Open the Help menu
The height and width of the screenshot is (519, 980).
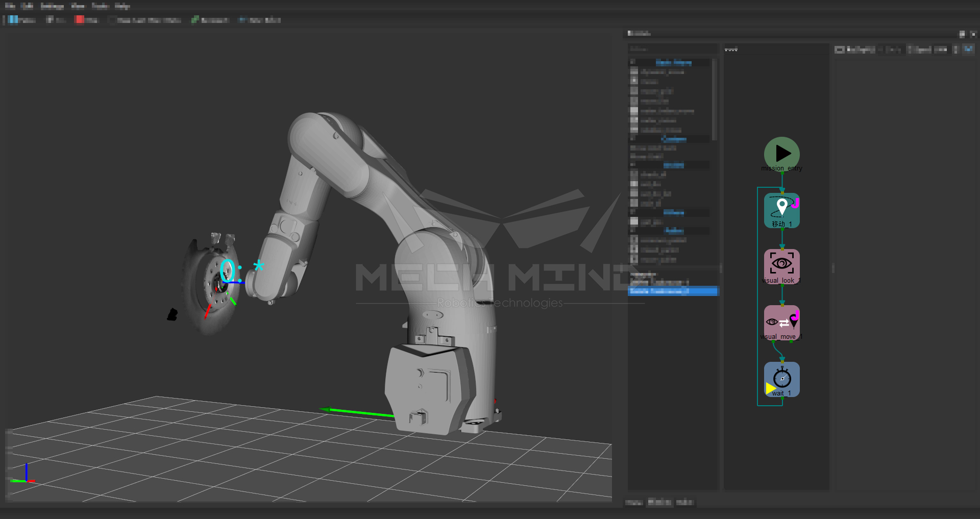pyautogui.click(x=122, y=6)
